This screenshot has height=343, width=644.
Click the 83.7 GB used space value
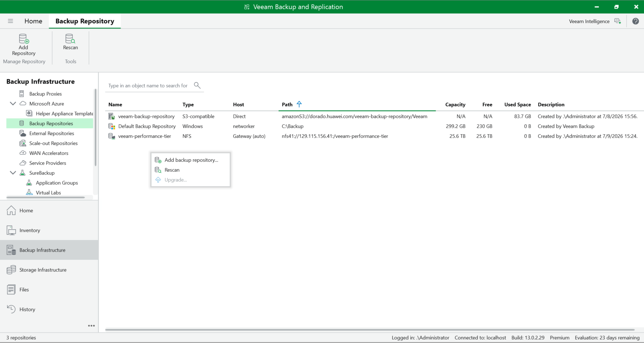[x=523, y=117]
